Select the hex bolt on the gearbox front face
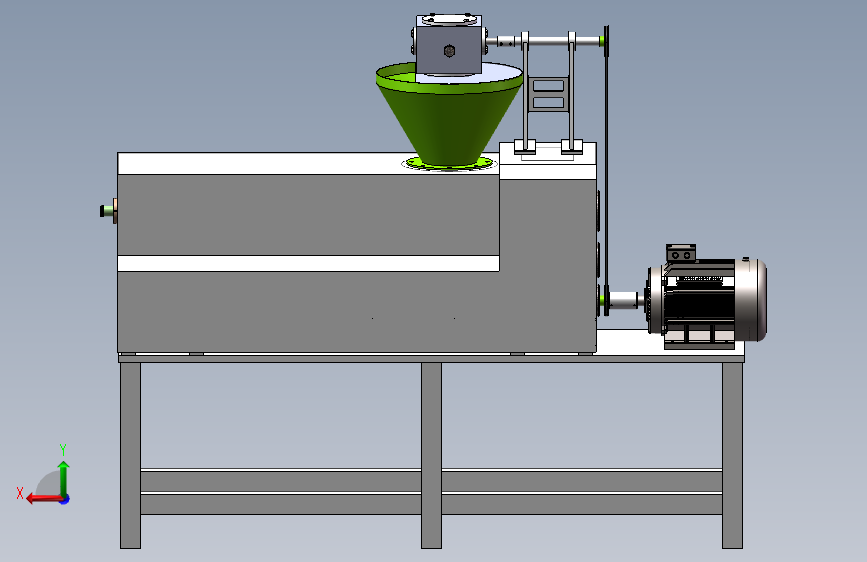This screenshot has height=562, width=867. coord(449,51)
